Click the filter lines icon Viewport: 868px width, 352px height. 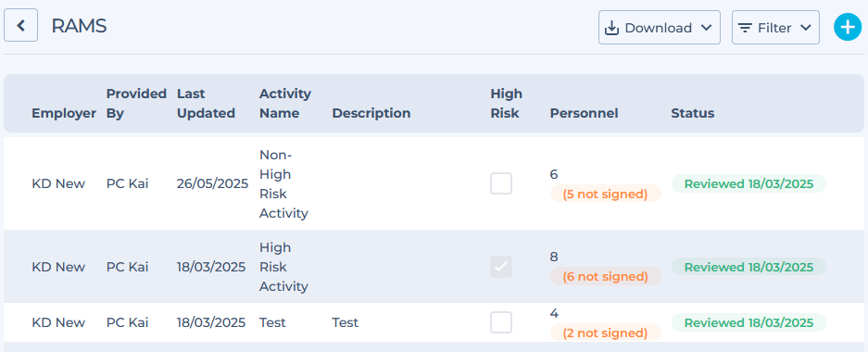(745, 28)
